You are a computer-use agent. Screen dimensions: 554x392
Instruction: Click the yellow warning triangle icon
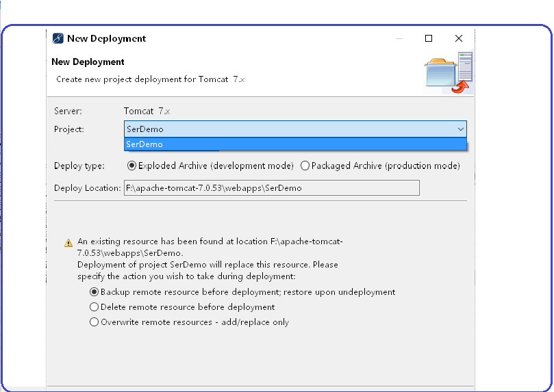coord(68,243)
